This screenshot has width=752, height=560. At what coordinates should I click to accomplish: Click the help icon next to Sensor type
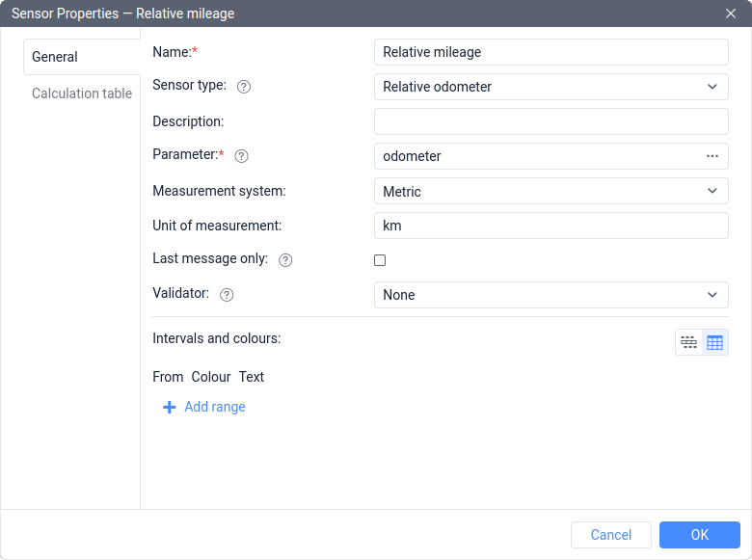(x=244, y=87)
